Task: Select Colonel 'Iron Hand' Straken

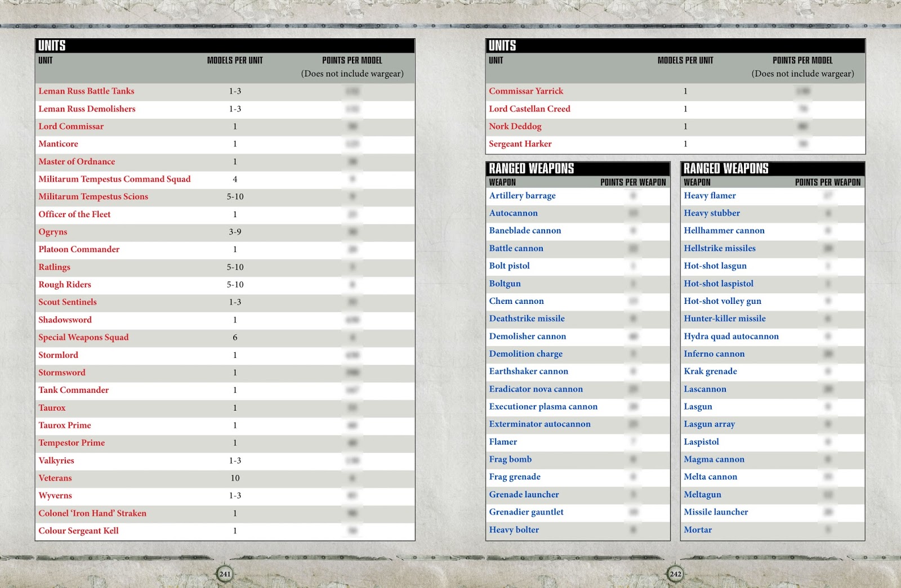Action: [x=92, y=513]
